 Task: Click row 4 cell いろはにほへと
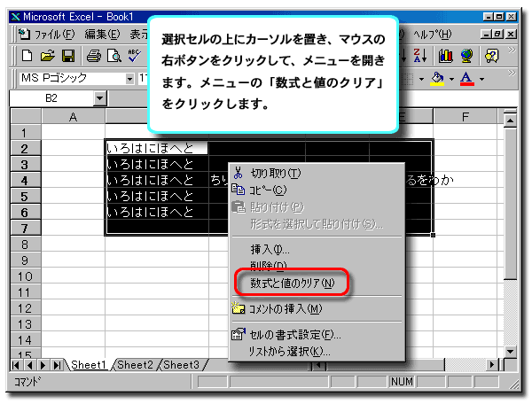[x=157, y=180]
